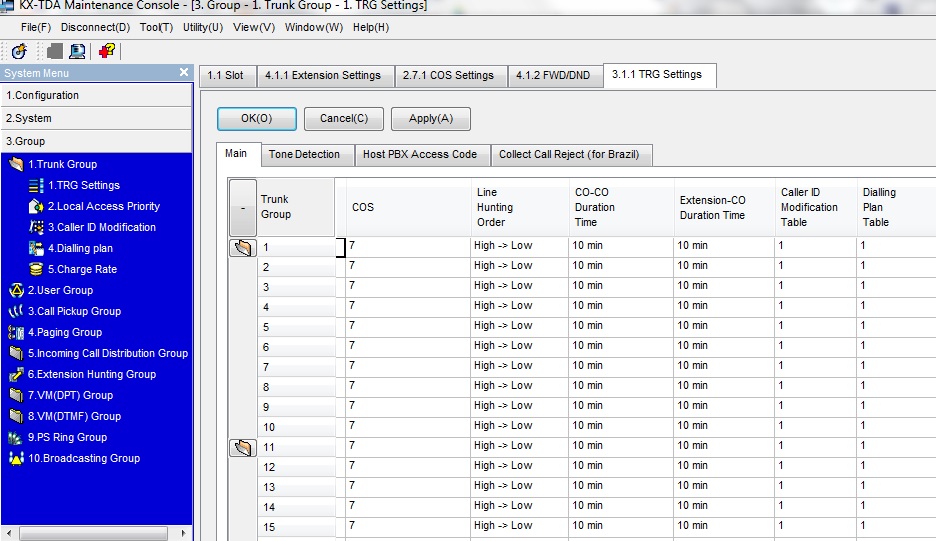Click the sidebar scrollbar right arrow
Viewport: 936px width, 541px height.
183,533
